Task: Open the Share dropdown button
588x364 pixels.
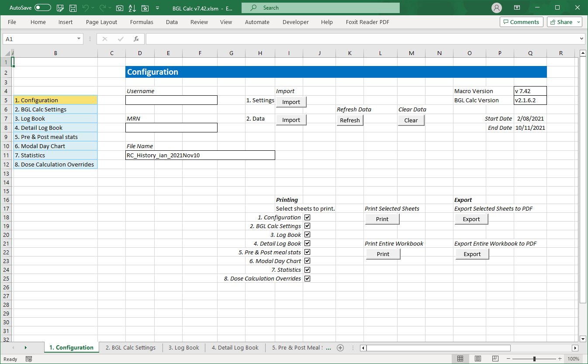Action: [564, 22]
